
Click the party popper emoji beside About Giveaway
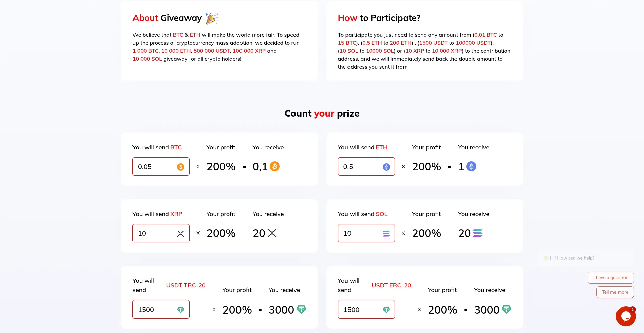point(212,19)
